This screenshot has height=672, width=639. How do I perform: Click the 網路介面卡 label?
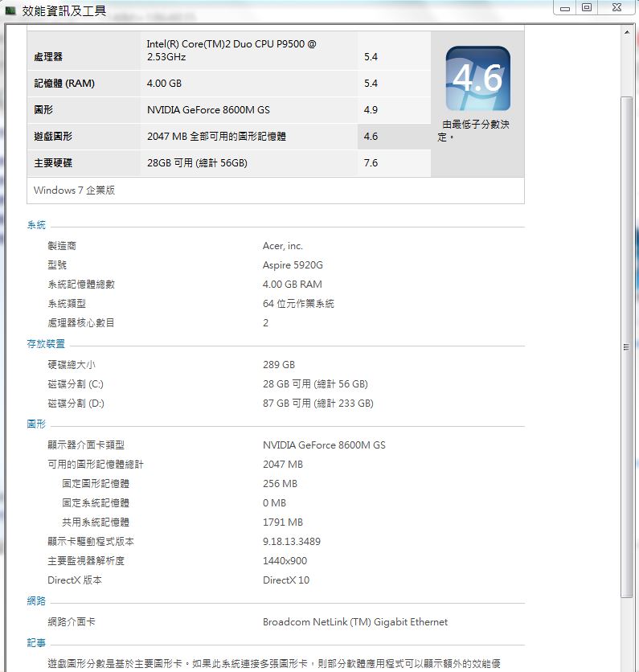pyautogui.click(x=72, y=622)
